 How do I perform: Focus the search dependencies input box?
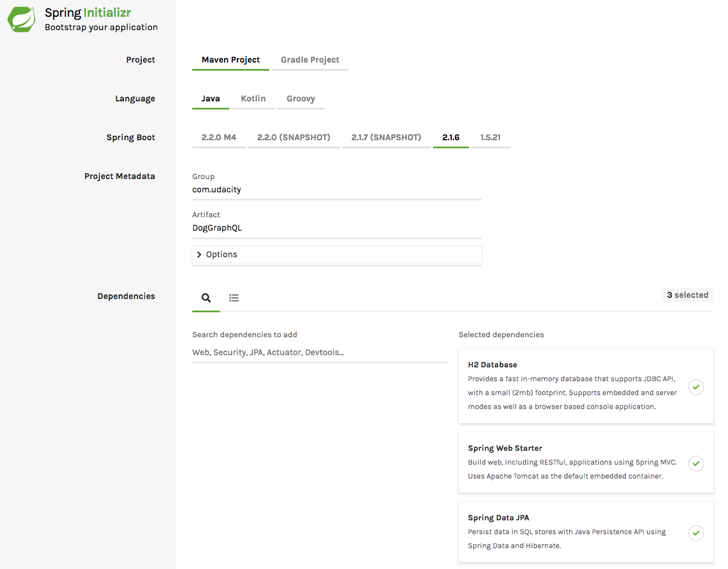[x=319, y=352]
